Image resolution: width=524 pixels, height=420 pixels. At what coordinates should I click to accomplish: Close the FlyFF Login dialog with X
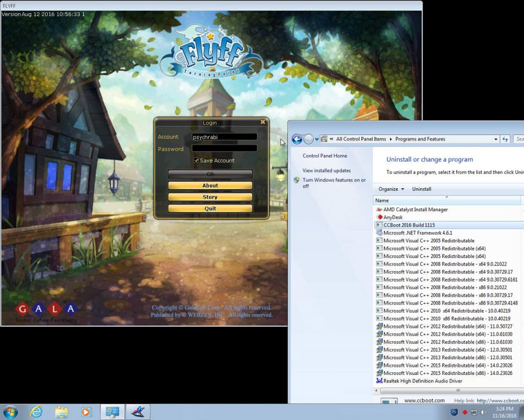coord(263,122)
